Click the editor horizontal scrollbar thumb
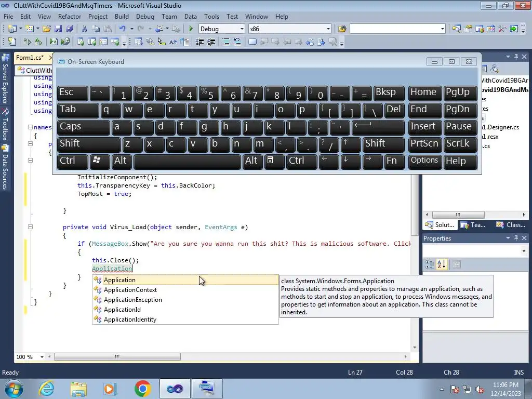The height and width of the screenshot is (399, 532). click(x=117, y=356)
